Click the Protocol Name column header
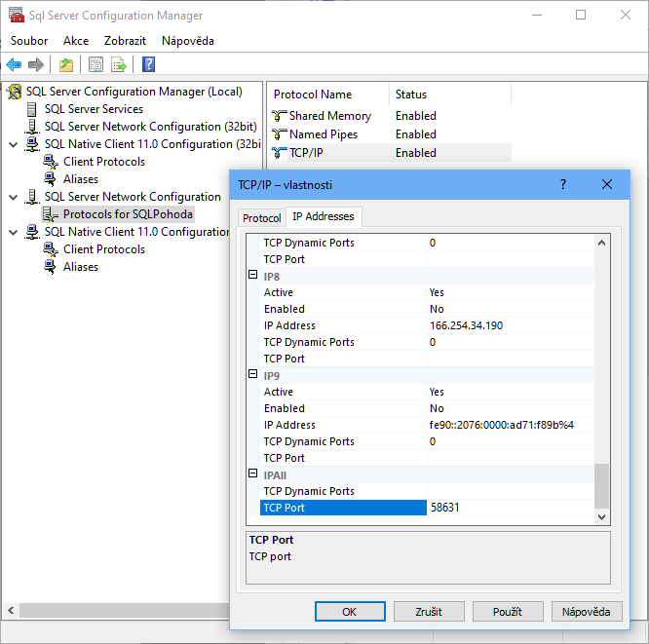Image resolution: width=649 pixels, height=644 pixels. coord(327,95)
